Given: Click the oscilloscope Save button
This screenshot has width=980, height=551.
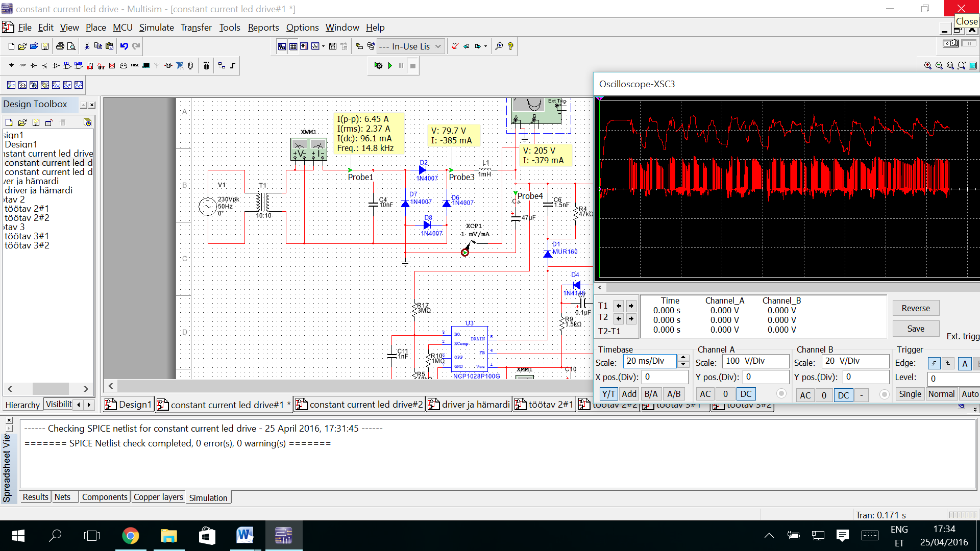Looking at the screenshot, I should (915, 329).
